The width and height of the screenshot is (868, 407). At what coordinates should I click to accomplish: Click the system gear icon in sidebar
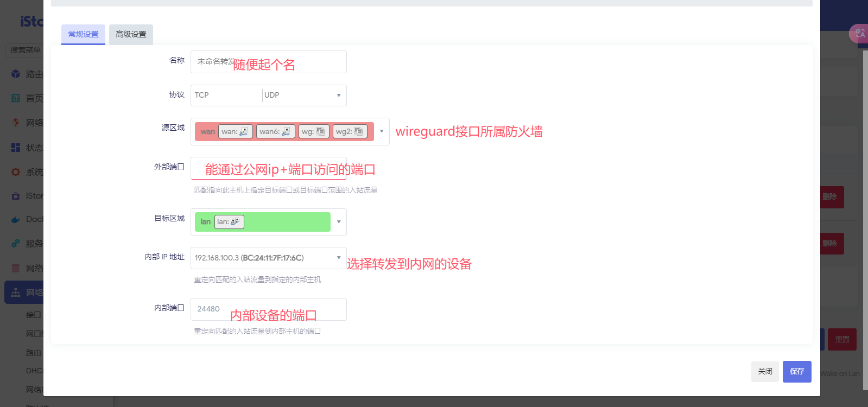point(16,172)
